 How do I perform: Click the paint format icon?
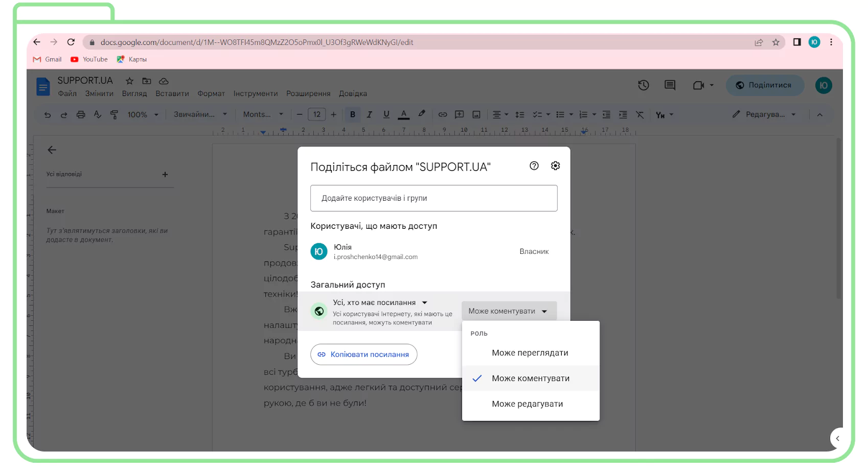[x=114, y=114]
